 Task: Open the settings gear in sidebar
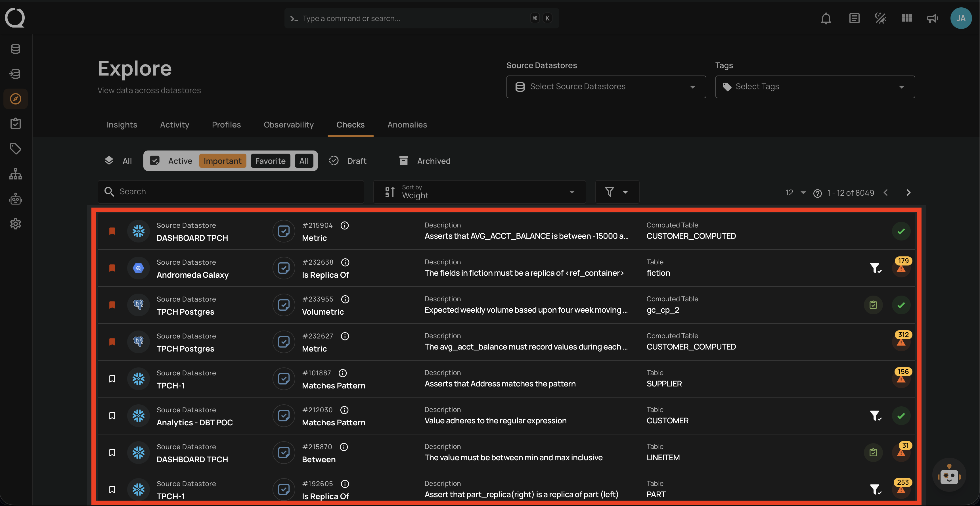point(16,224)
